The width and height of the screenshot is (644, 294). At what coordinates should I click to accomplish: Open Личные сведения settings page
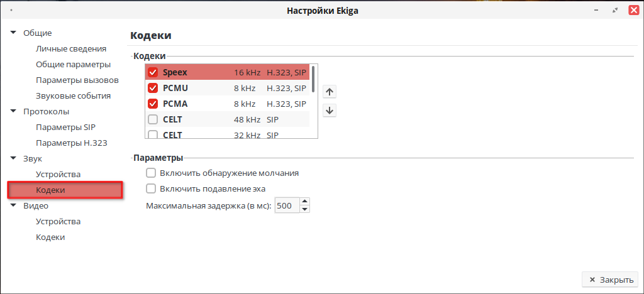pos(71,49)
